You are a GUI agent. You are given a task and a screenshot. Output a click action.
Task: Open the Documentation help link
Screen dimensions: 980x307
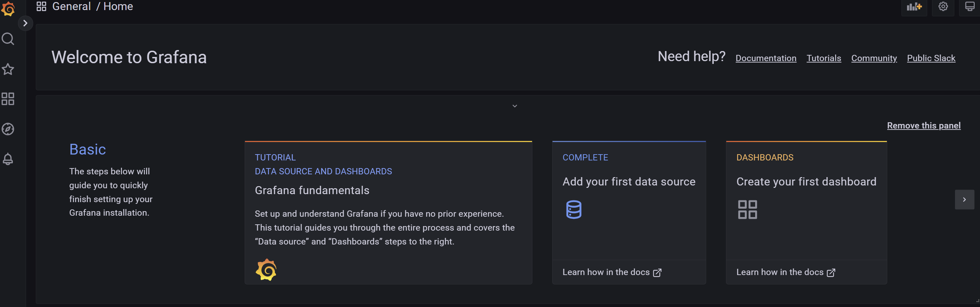click(766, 58)
